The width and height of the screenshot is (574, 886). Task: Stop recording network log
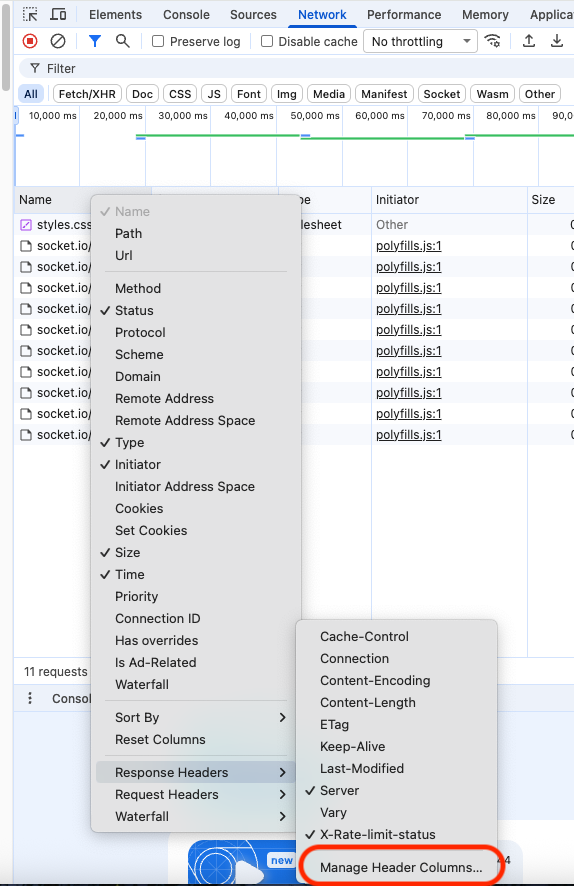[x=30, y=41]
